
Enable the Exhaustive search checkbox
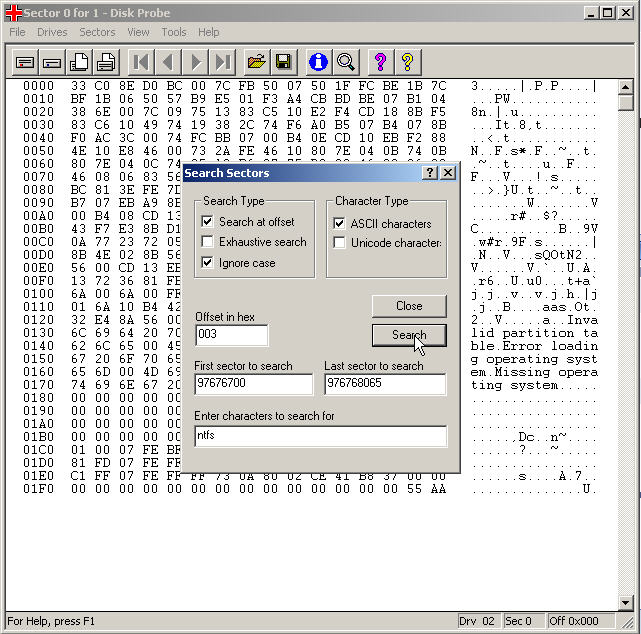[x=207, y=242]
